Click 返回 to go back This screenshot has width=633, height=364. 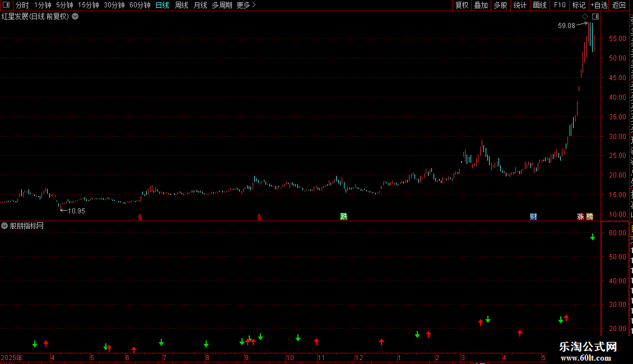point(619,5)
